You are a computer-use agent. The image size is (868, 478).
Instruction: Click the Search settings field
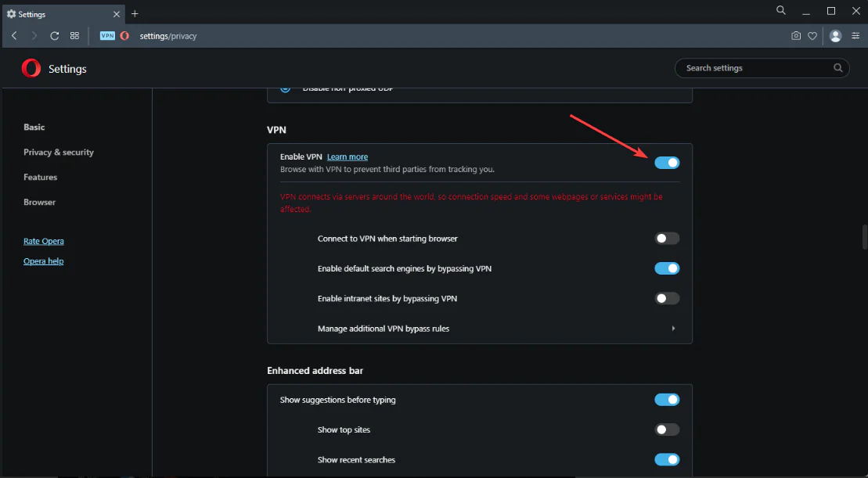(755, 68)
